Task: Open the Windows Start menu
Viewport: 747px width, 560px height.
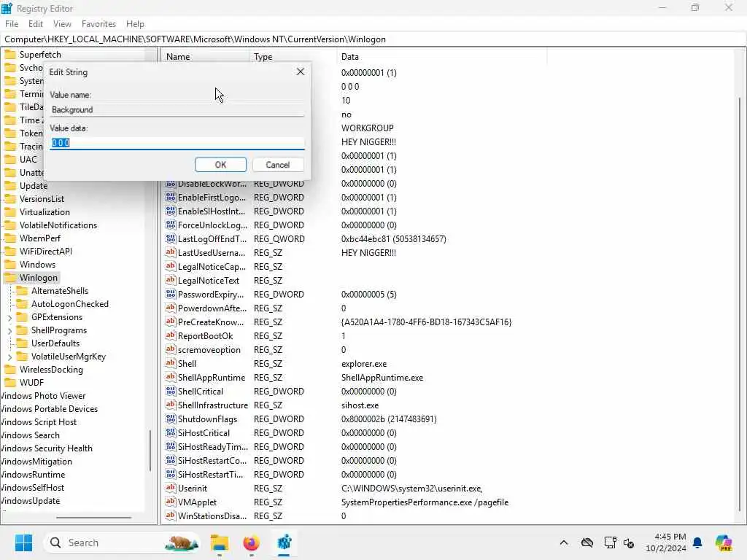Action: coord(23,542)
